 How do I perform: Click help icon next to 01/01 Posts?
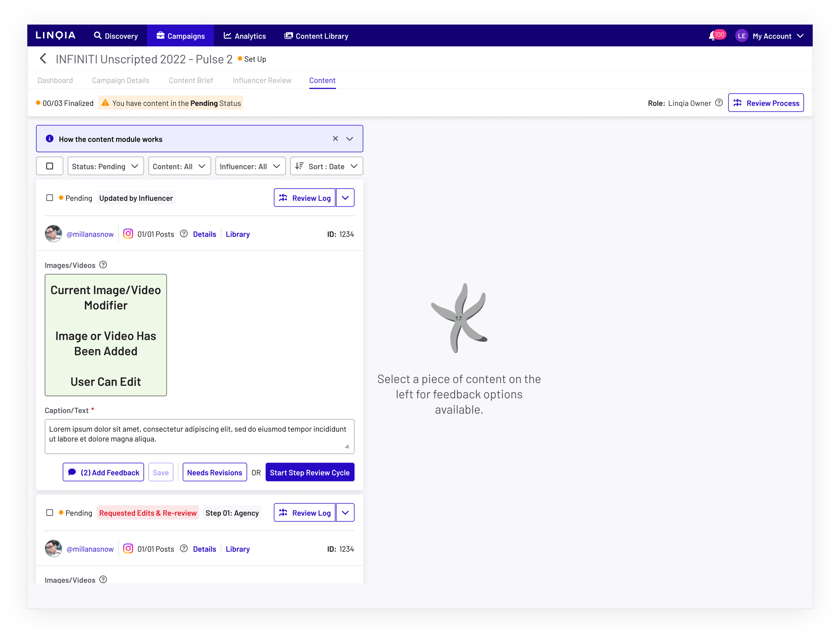183,234
